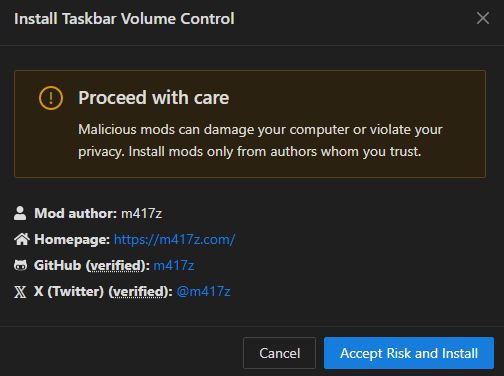Click the house icon beside Homepage
This screenshot has height=376, width=504.
[x=22, y=239]
